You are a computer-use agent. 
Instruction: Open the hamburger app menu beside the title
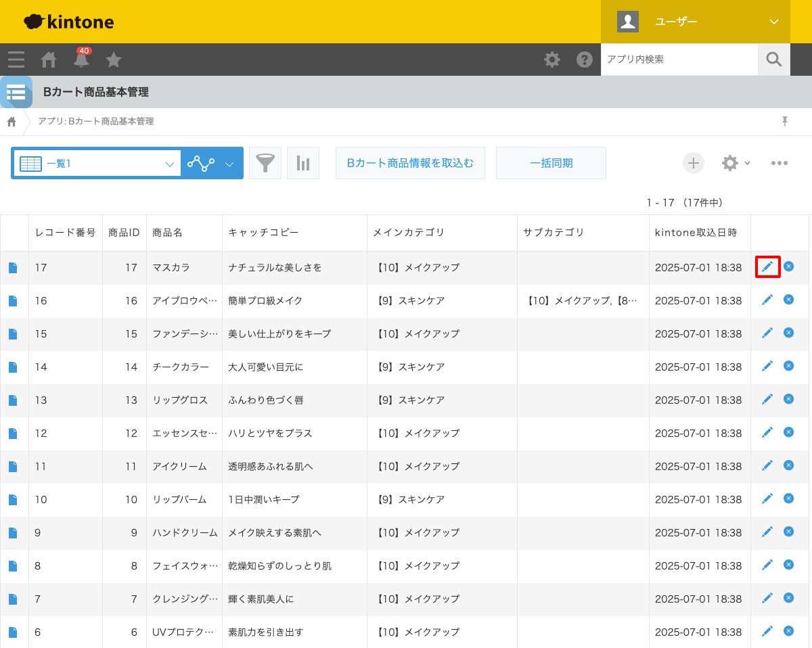click(x=16, y=92)
